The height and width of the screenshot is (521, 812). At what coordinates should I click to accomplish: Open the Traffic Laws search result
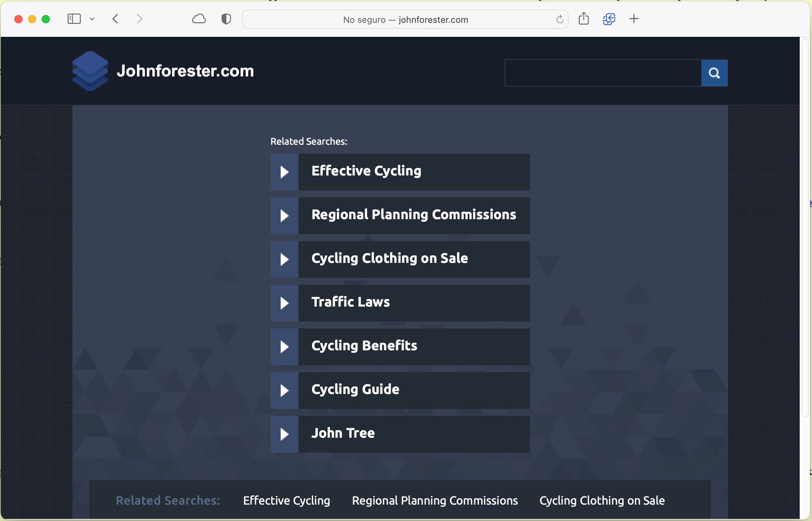[x=414, y=303]
